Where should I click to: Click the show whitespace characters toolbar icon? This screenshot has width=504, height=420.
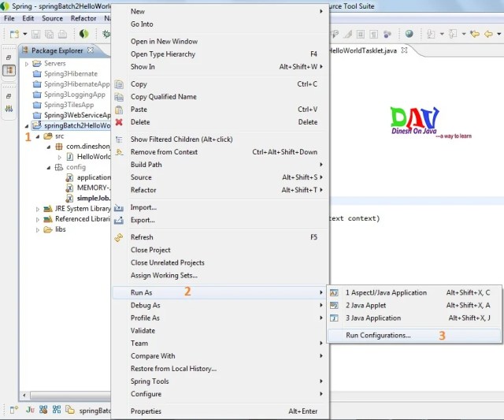tap(373, 34)
